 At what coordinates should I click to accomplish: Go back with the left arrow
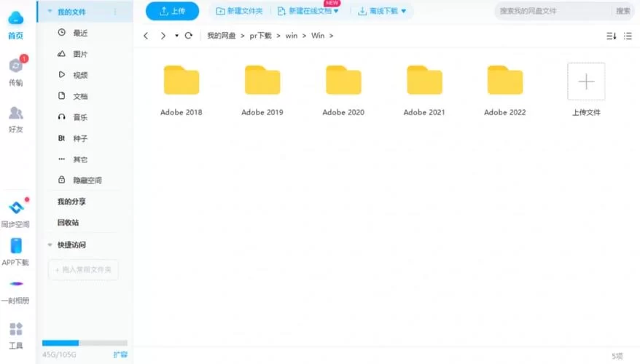point(146,36)
